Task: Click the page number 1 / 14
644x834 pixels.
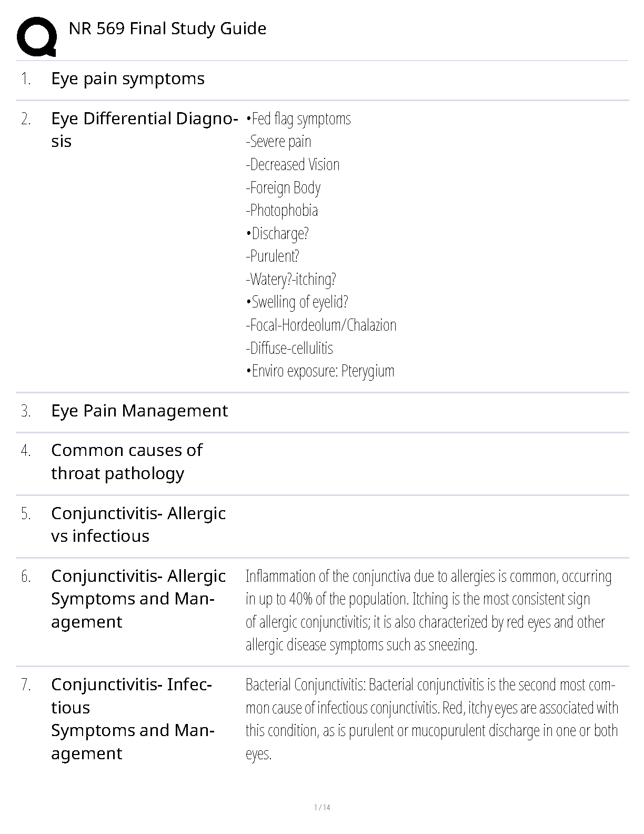Action: (321, 808)
